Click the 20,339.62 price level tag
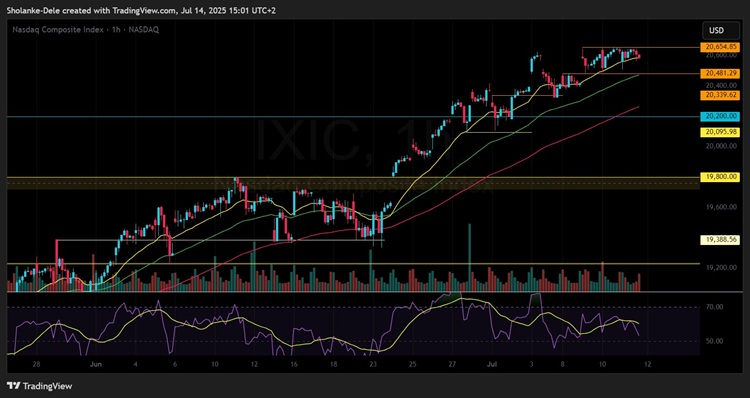The height and width of the screenshot is (398, 750). 720,95
